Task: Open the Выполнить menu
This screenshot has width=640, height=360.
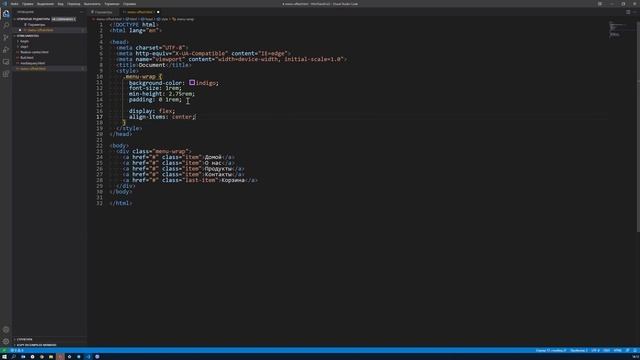Action: click(x=92, y=4)
